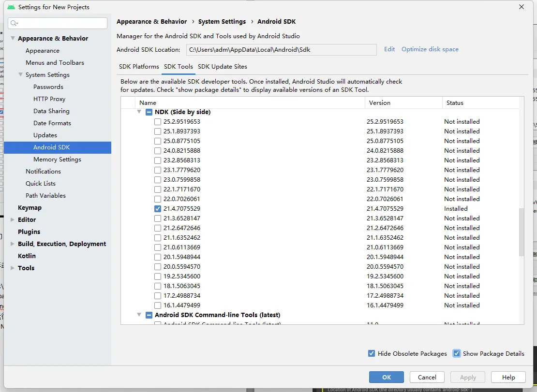This screenshot has width=537, height=392.
Task: Select NDK 23.1.7779620 for install
Action: [x=158, y=170]
